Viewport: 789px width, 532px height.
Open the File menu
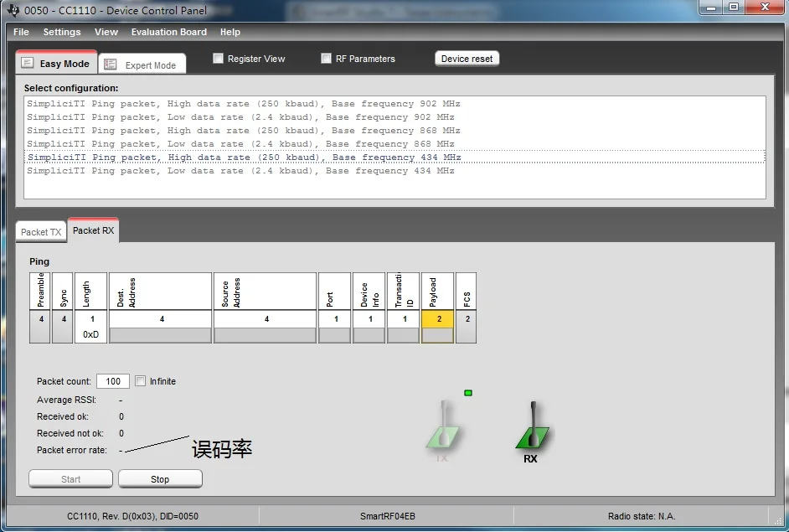[21, 32]
